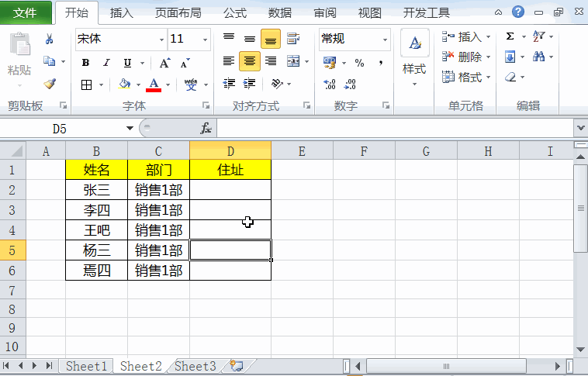The image size is (588, 376).
Task: Click AutoSum sigma icon
Action: [510, 36]
